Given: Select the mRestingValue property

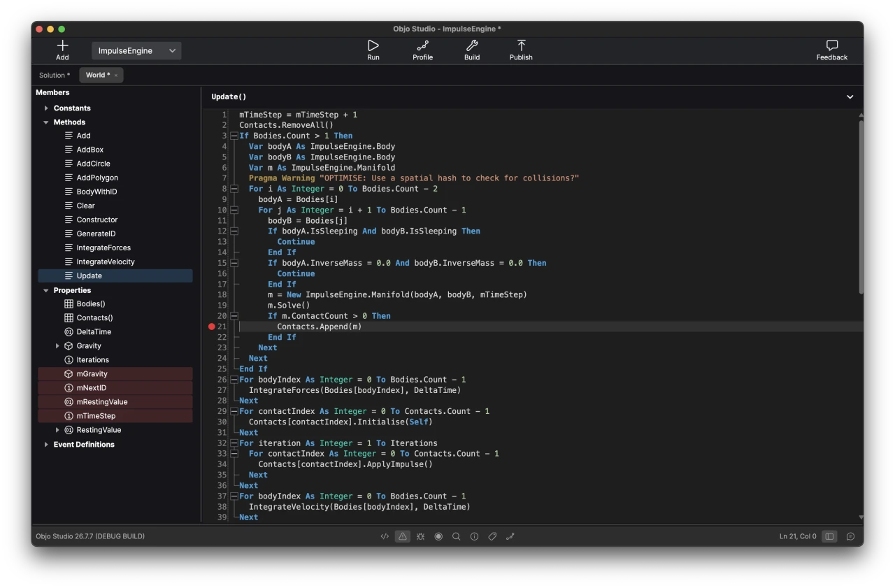Looking at the screenshot, I should tap(115, 402).
